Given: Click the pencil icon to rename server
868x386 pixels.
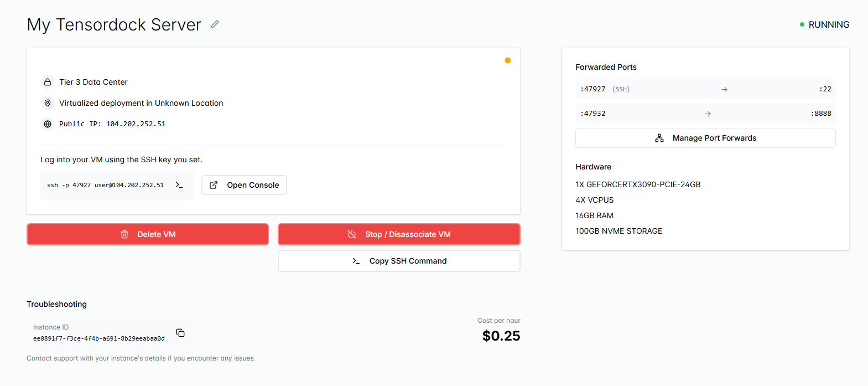Looking at the screenshot, I should point(215,24).
